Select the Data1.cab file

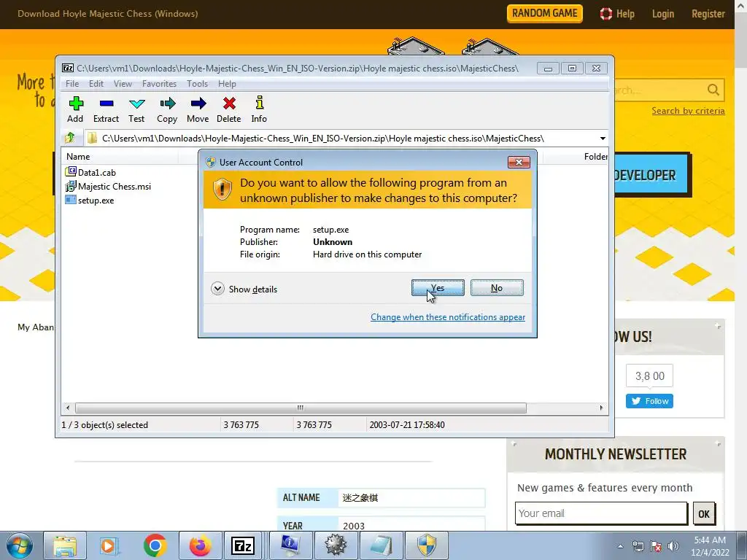coord(90,172)
